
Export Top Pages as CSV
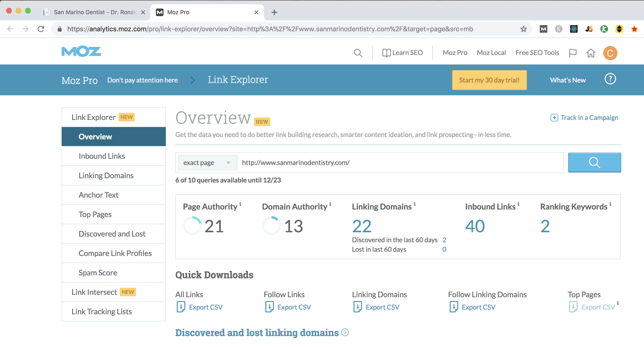592,307
